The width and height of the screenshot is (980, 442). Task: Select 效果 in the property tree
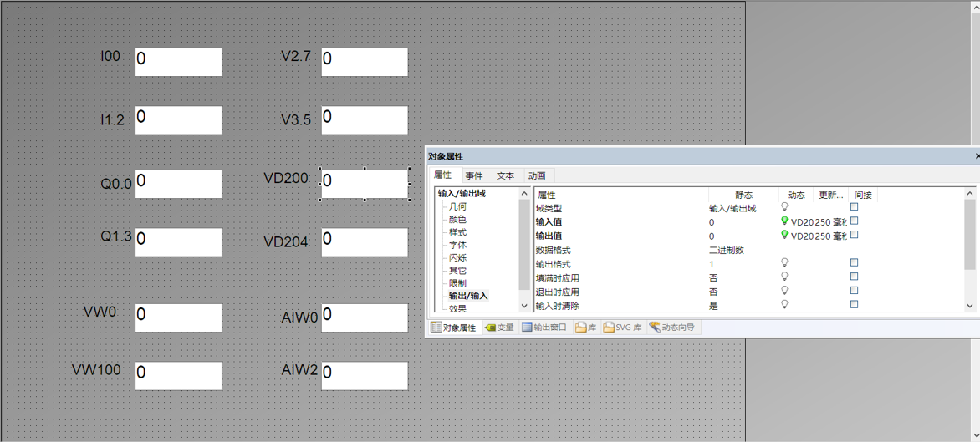457,307
